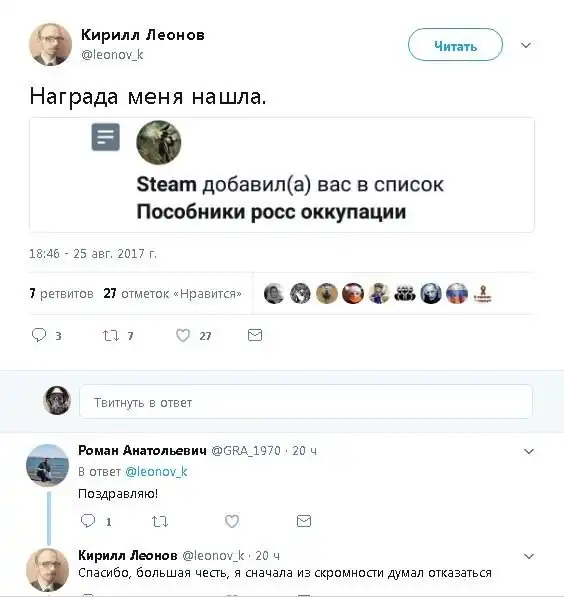Retweet the main tweet by Кирилл Леонов
Screen dimensions: 564x597
(111, 335)
